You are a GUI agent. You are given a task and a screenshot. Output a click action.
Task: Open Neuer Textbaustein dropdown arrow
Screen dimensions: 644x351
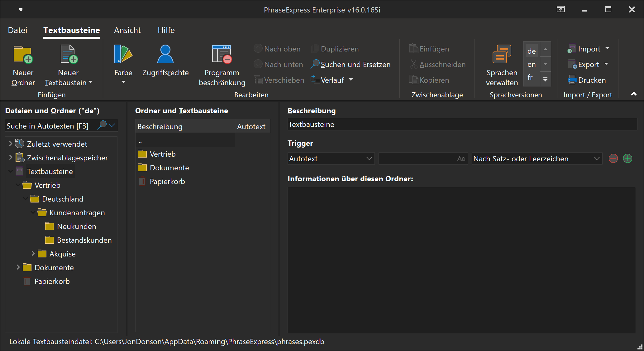click(x=90, y=82)
